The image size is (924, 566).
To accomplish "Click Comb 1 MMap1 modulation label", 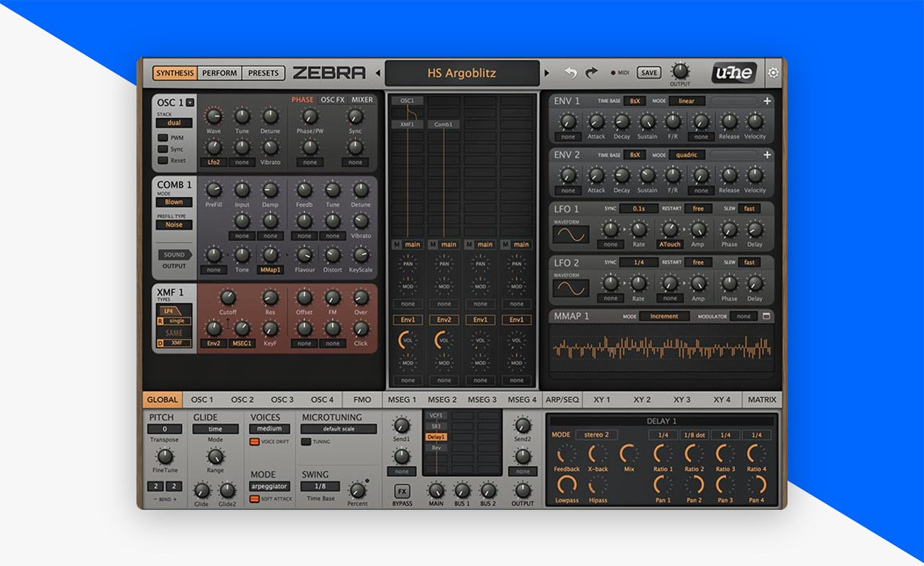I will 270,270.
